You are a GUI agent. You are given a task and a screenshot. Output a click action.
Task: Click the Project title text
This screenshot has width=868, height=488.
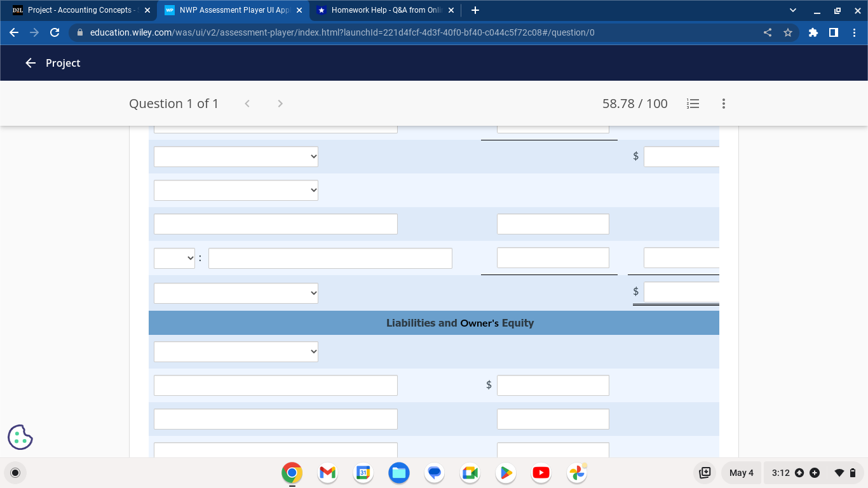point(63,63)
